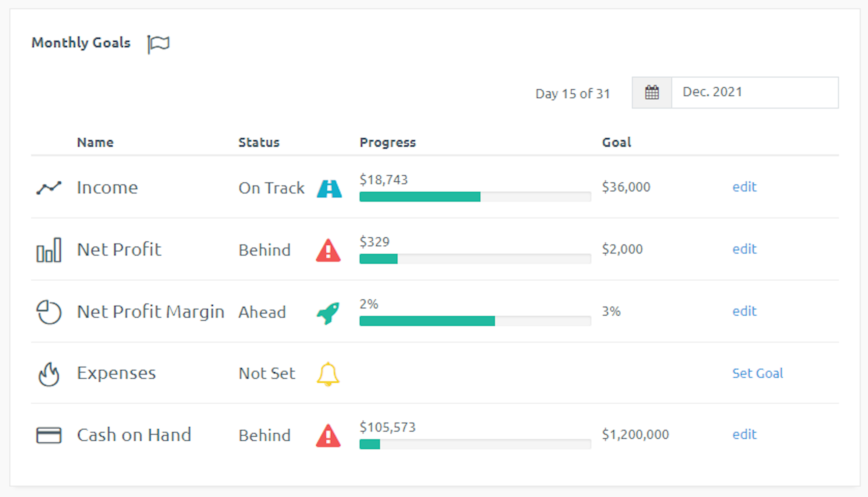Click the Income progress bar

pyautogui.click(x=475, y=197)
